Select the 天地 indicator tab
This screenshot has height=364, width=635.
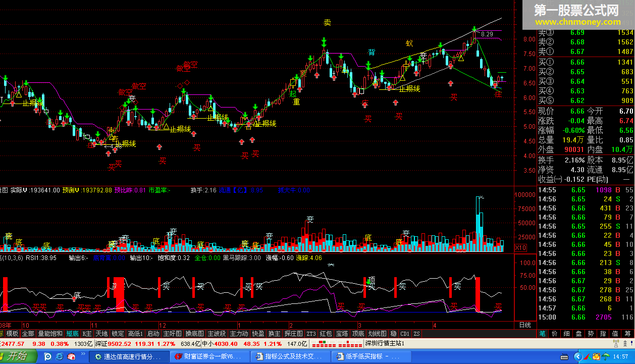pos(101,334)
